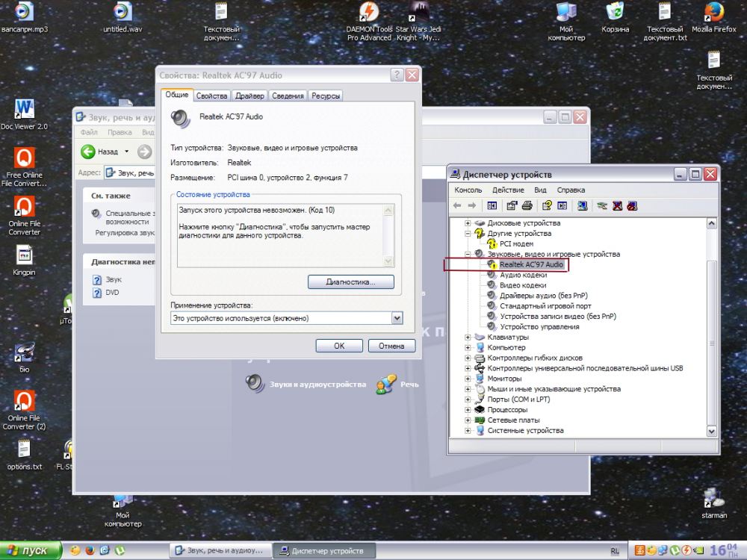Select the starman desktop shortcut

[713, 503]
